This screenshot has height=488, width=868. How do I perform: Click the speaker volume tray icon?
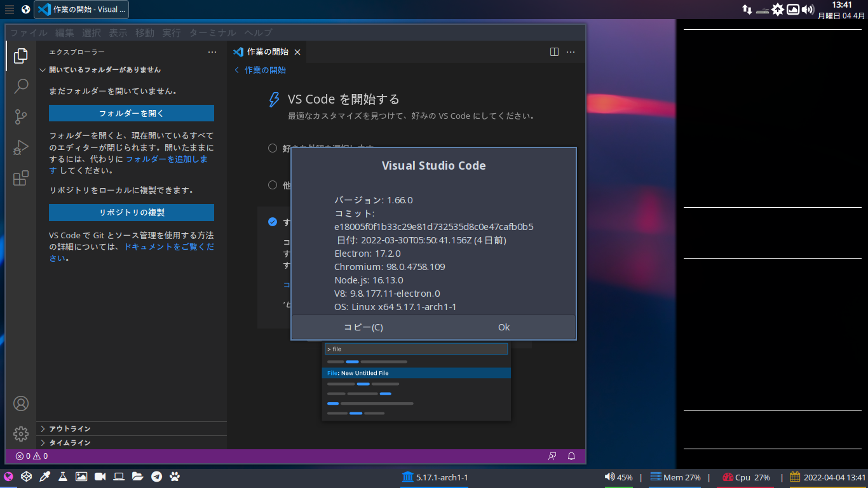tap(808, 10)
